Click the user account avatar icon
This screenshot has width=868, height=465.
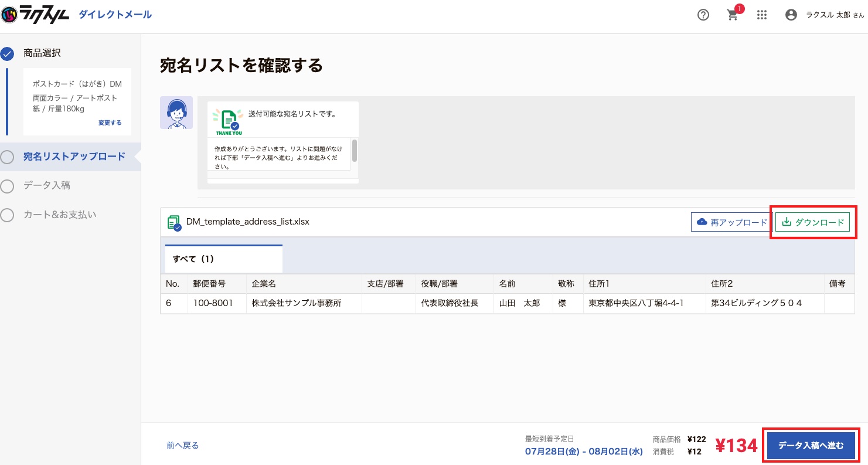pos(791,15)
